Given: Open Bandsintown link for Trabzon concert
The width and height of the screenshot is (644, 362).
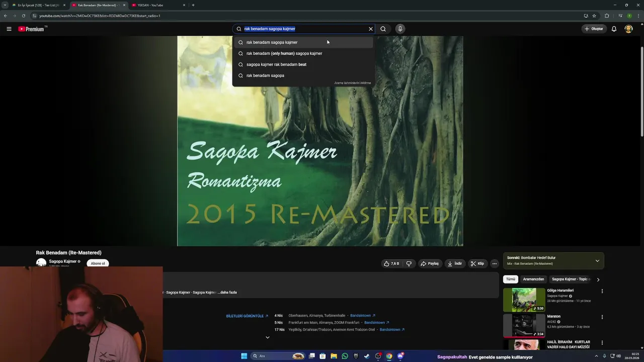Looking at the screenshot, I should 392,329.
